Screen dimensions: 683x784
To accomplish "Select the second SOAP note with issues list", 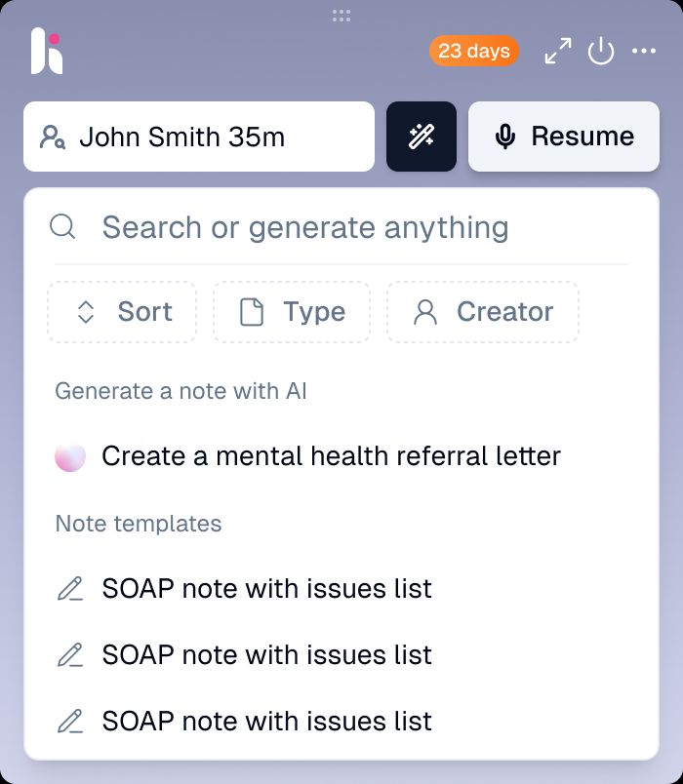I will [266, 654].
